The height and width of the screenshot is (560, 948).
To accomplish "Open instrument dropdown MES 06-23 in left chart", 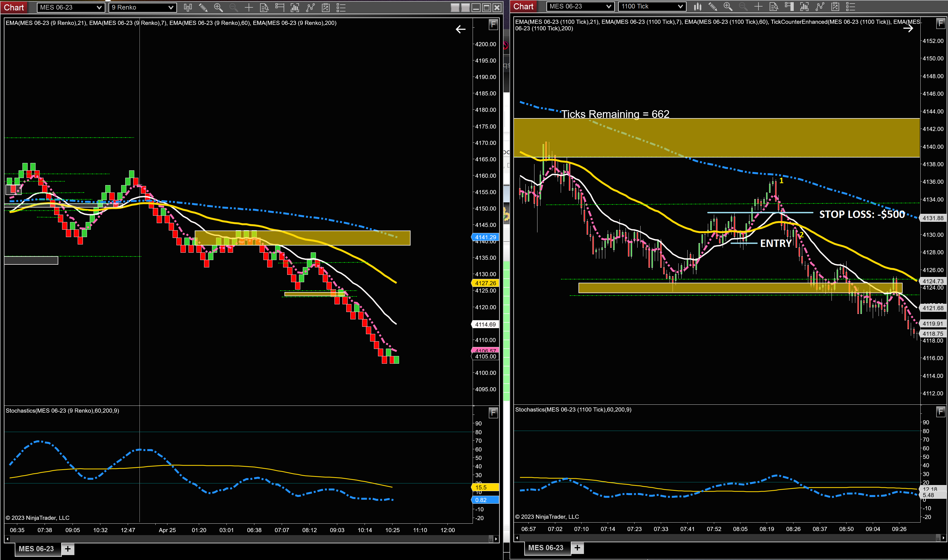I will (71, 8).
